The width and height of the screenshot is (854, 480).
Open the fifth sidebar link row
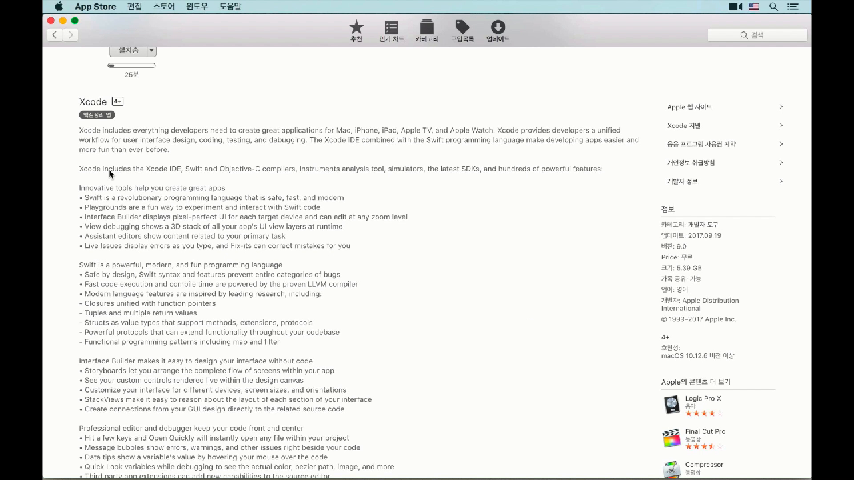pos(724,181)
